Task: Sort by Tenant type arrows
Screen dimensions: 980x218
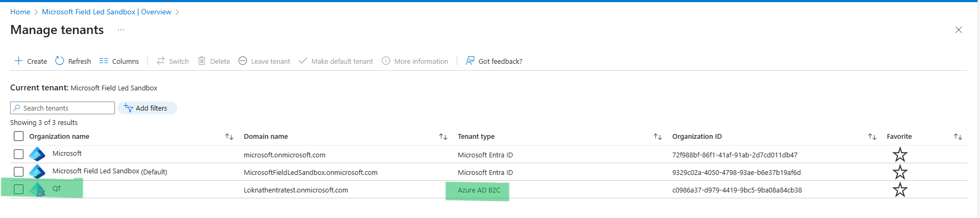Action: click(658, 137)
